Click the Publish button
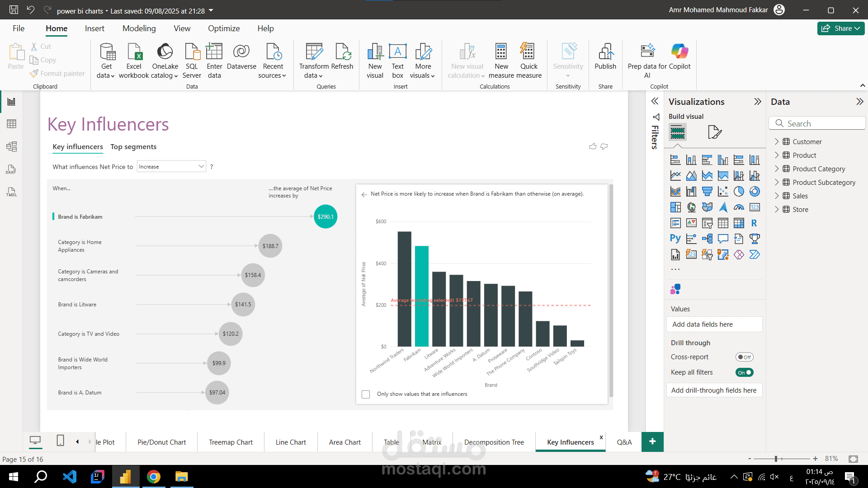This screenshot has width=868, height=488. click(605, 56)
